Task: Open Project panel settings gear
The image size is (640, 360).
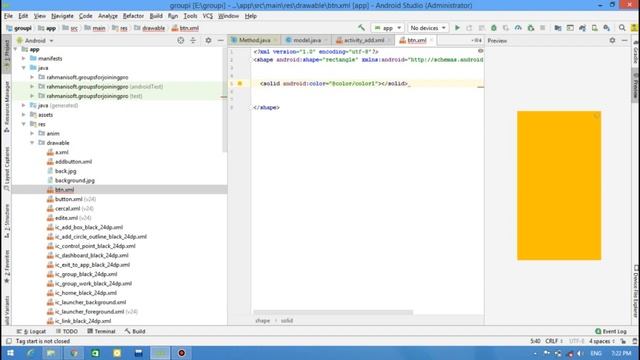Action: 208,40
